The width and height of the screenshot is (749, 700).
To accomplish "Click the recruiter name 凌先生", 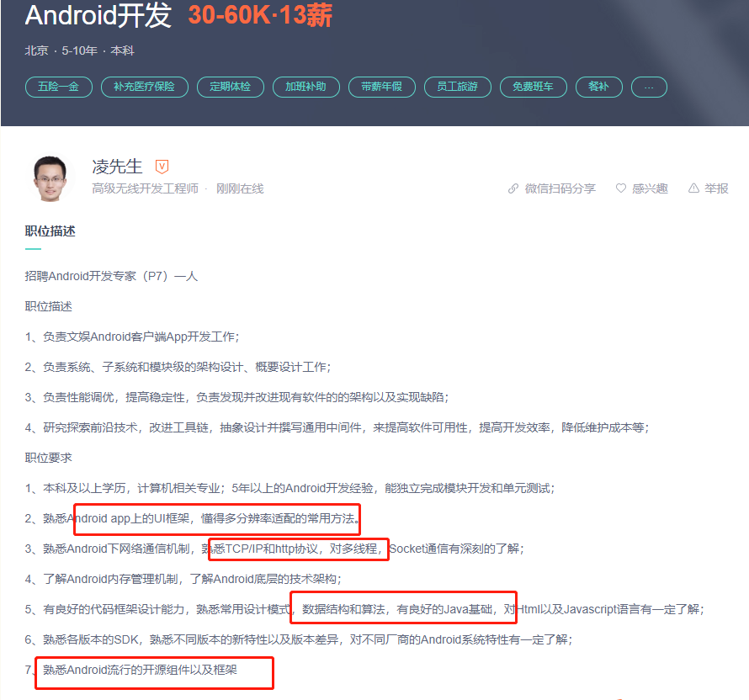I will click(117, 167).
